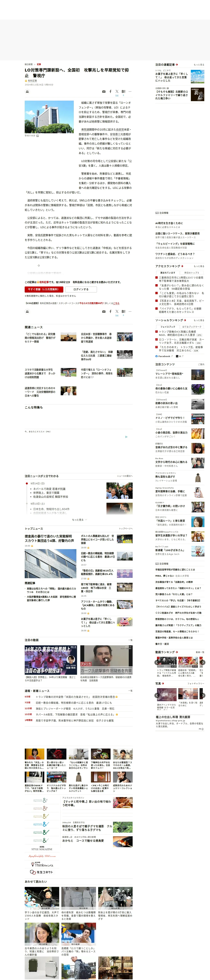
Task: Open 一覧 link beside 注目の動画
Action: click(130, 640)
